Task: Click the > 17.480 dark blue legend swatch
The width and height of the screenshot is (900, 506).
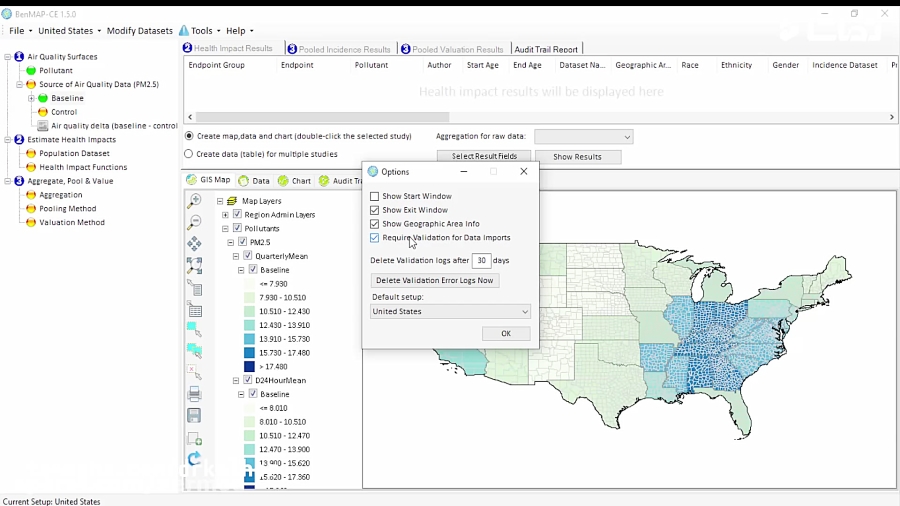Action: click(249, 367)
